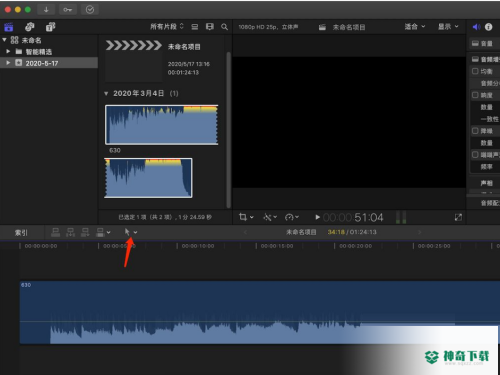Open clip appearance filmstrip options icon

point(210,27)
